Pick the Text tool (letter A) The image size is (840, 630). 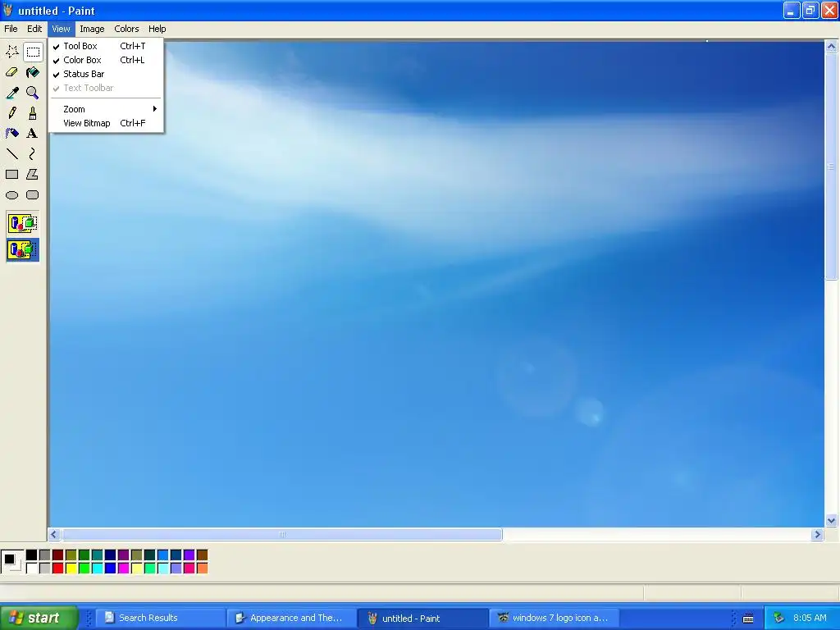tap(33, 134)
